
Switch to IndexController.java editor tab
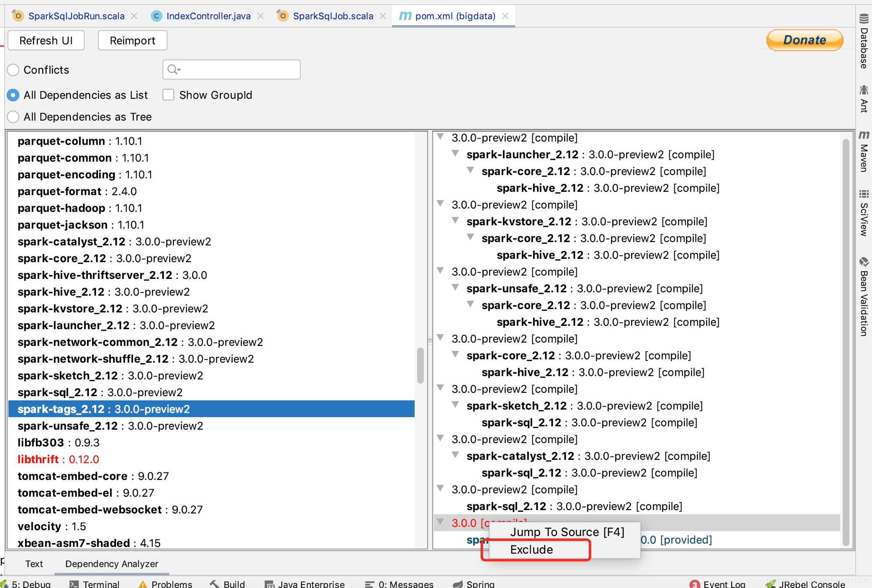click(208, 16)
